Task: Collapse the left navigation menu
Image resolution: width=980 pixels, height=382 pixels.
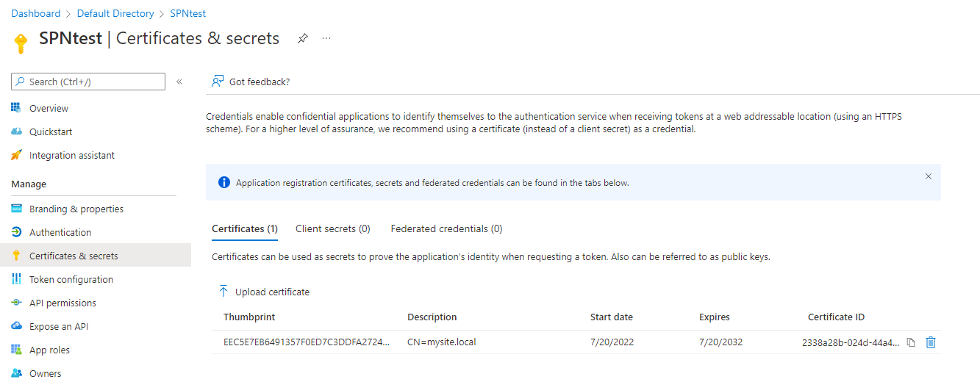Action: (x=179, y=82)
